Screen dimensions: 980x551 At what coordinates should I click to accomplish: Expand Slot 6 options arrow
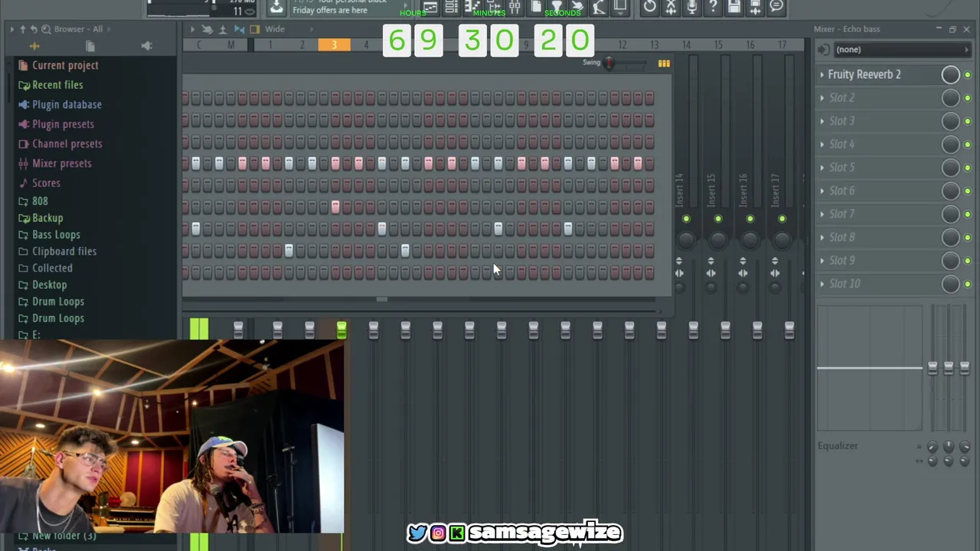tap(822, 191)
